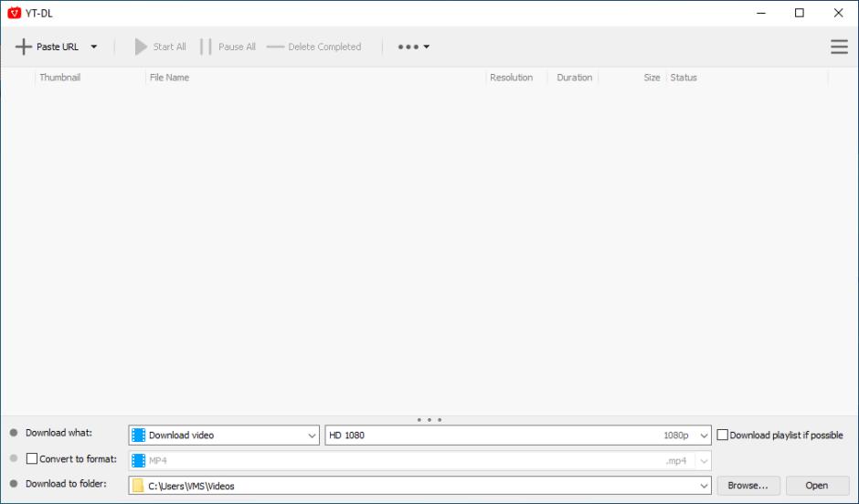
Task: Click the film icon in Download video combo
Action: 139,435
